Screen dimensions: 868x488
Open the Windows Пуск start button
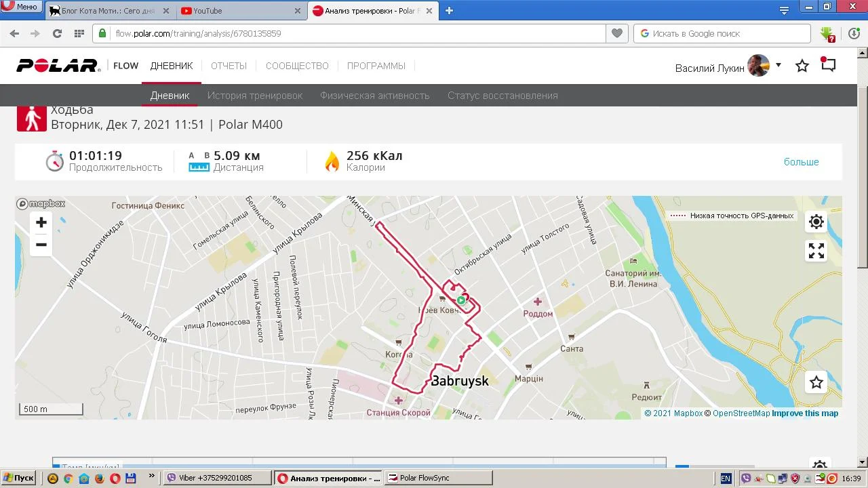click(x=19, y=478)
